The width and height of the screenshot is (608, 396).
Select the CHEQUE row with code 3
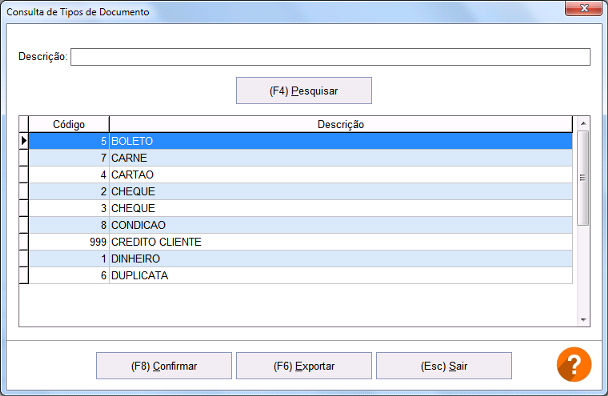click(x=301, y=208)
